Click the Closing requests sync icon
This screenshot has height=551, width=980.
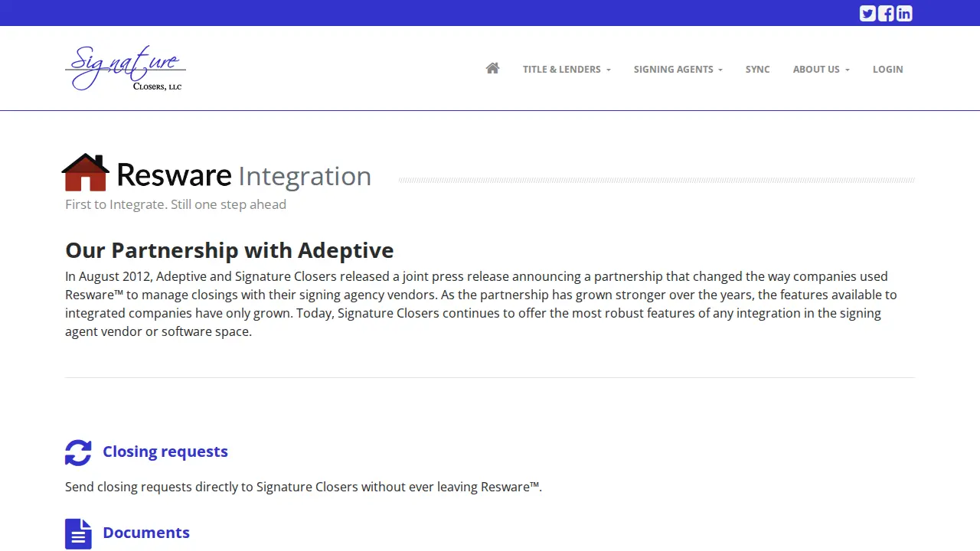click(x=78, y=452)
